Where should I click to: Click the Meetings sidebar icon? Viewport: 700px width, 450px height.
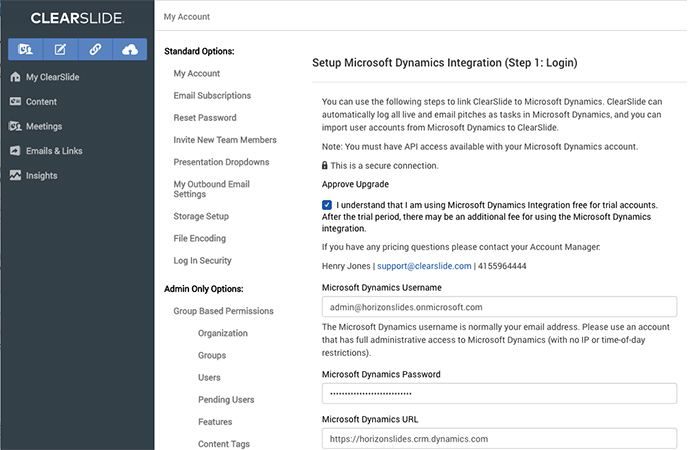[15, 126]
